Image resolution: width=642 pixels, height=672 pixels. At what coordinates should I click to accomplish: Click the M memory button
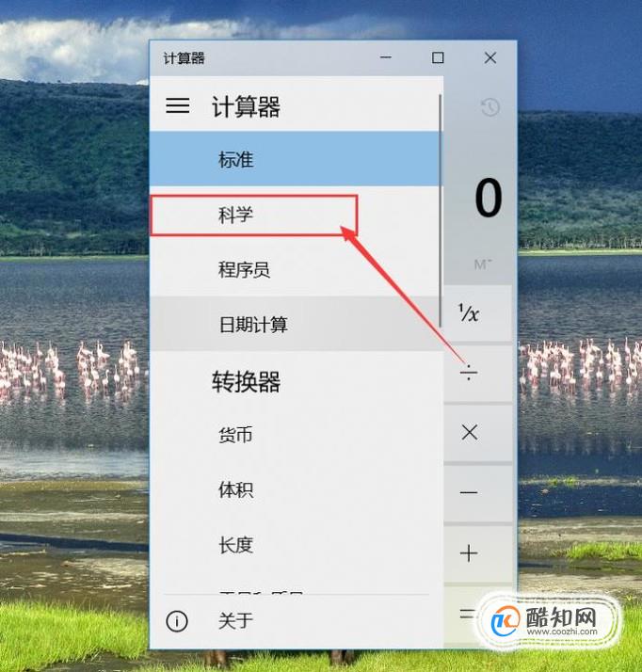pyautogui.click(x=483, y=264)
